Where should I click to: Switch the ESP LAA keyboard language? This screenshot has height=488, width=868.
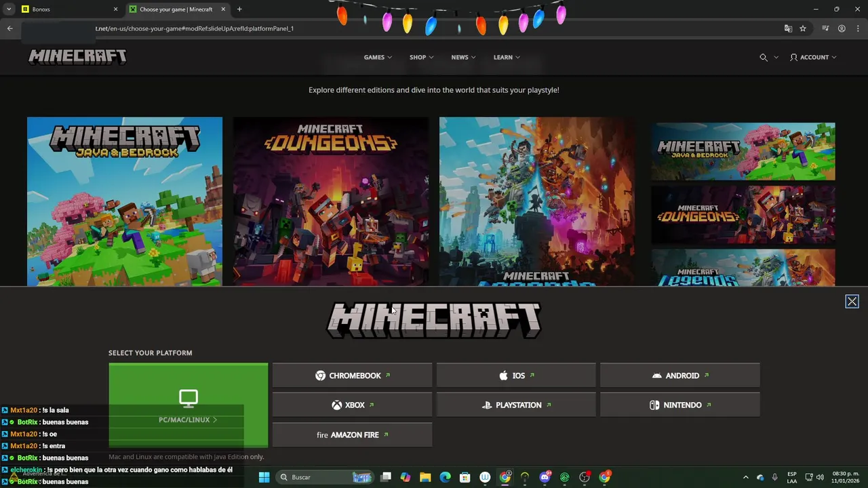tap(792, 477)
